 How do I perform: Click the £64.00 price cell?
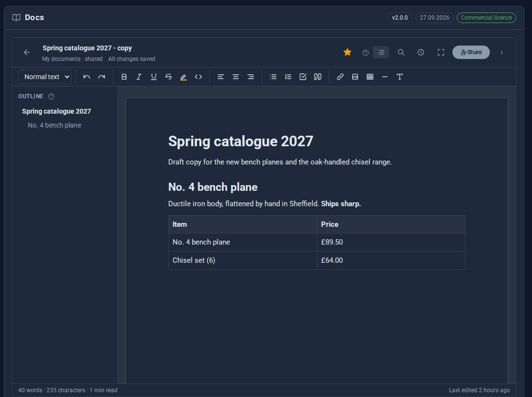tap(391, 260)
